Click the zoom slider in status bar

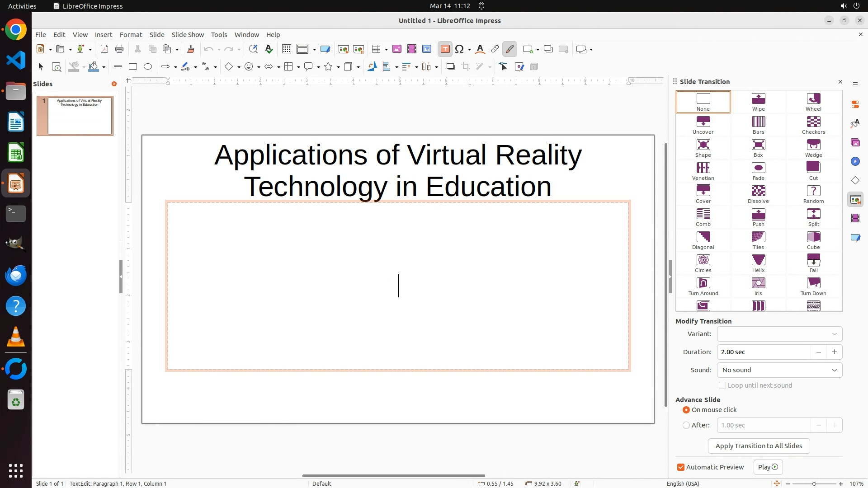814,483
